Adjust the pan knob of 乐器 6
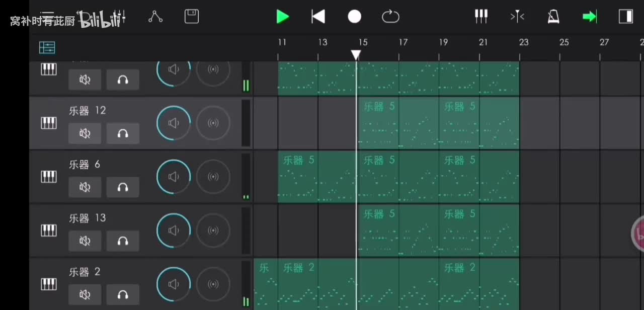This screenshot has width=644, height=310. [213, 177]
